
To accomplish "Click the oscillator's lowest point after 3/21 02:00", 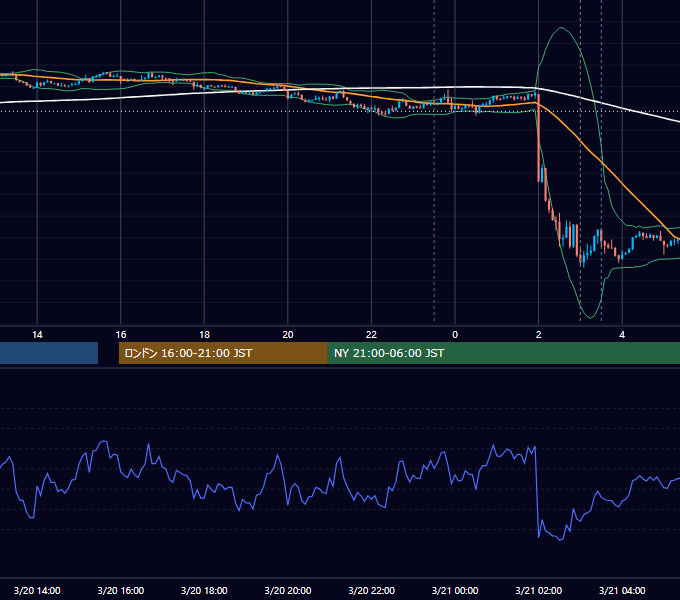I will click(x=560, y=540).
